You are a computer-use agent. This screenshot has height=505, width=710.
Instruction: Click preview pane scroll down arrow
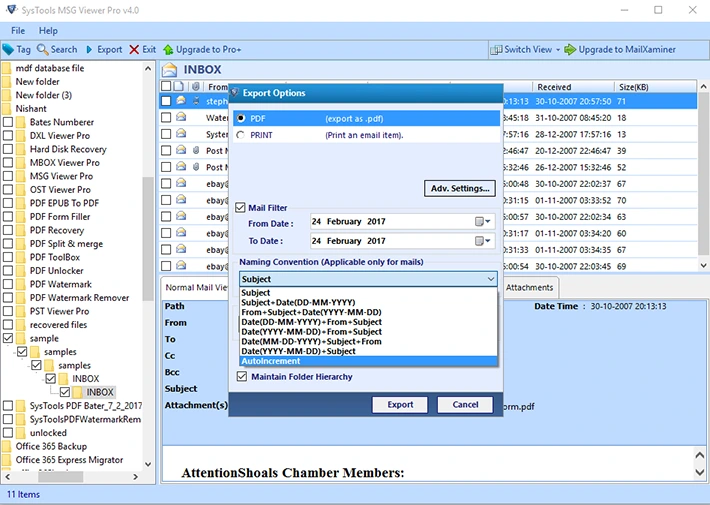coord(700,472)
